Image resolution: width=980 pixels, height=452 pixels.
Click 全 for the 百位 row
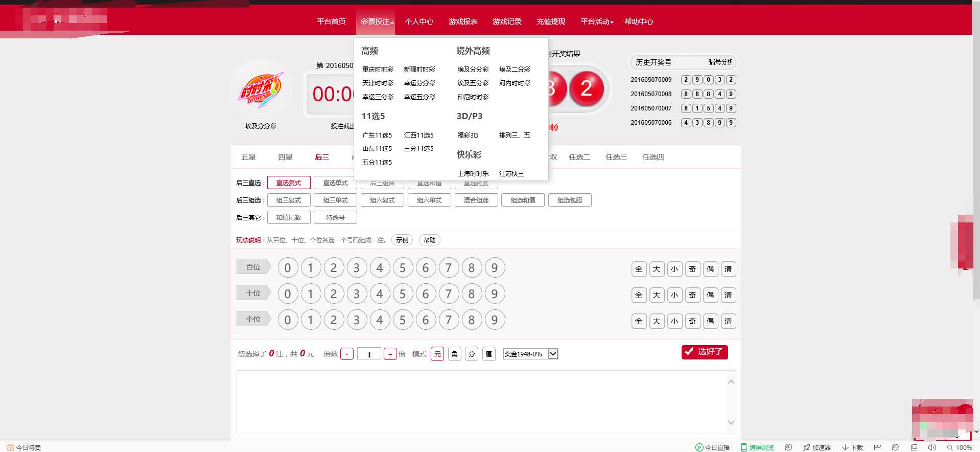coord(639,269)
